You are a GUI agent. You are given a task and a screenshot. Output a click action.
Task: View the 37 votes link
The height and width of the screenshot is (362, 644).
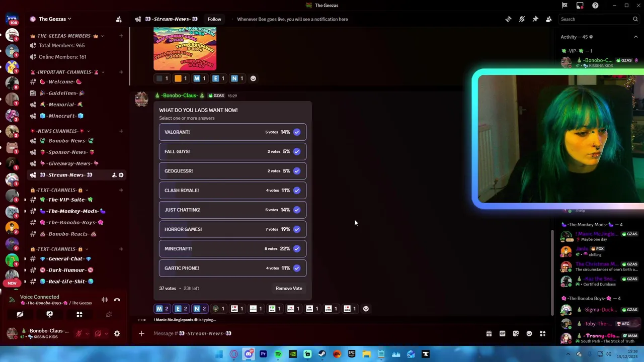point(168,289)
